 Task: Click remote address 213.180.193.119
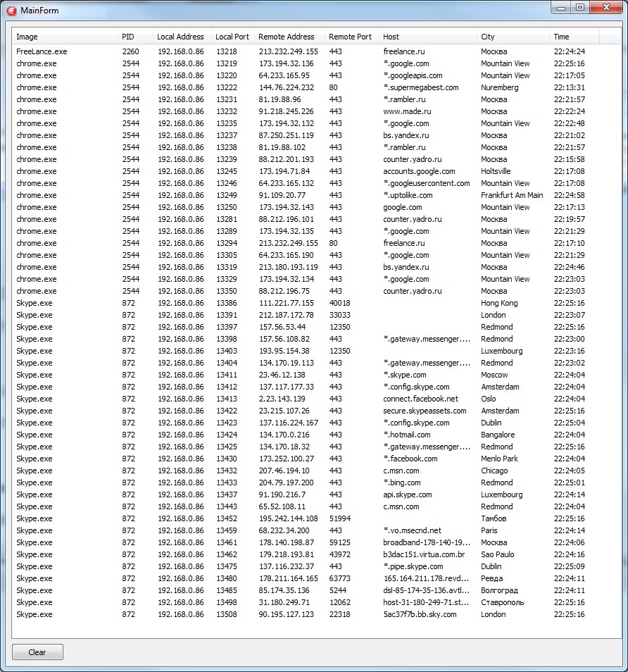288,268
